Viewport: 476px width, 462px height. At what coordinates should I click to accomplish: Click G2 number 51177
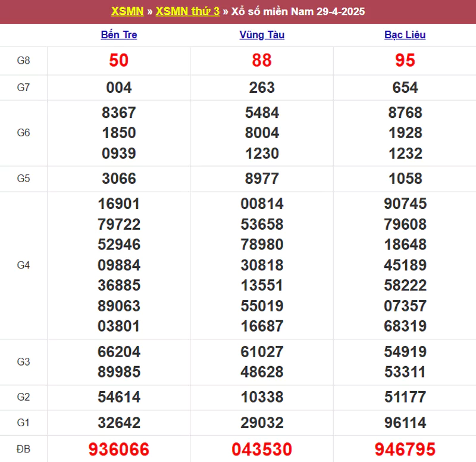pyautogui.click(x=405, y=397)
